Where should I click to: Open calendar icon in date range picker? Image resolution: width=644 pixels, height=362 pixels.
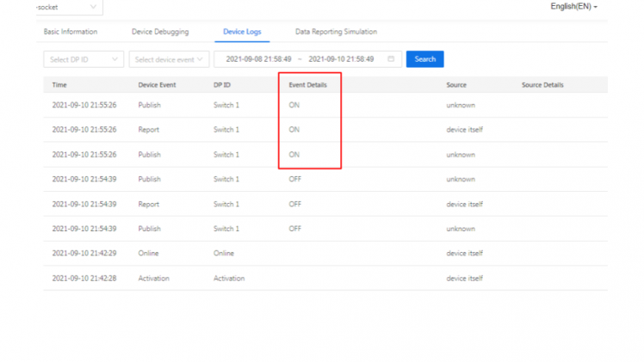point(392,59)
